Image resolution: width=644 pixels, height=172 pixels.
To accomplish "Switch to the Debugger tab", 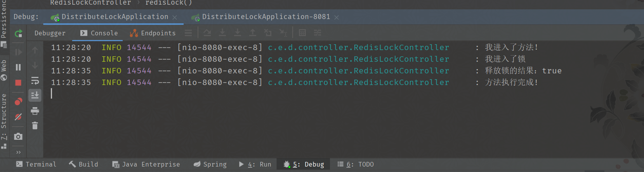I will tap(50, 33).
